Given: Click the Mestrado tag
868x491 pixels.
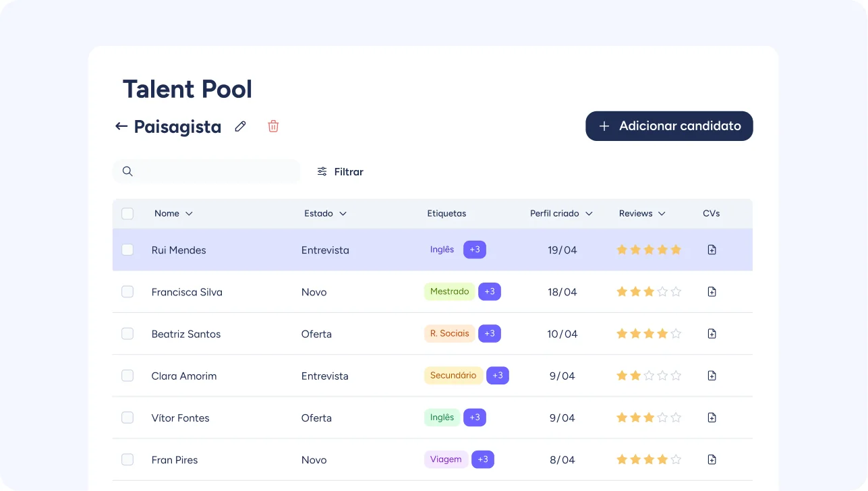Looking at the screenshot, I should coord(449,291).
